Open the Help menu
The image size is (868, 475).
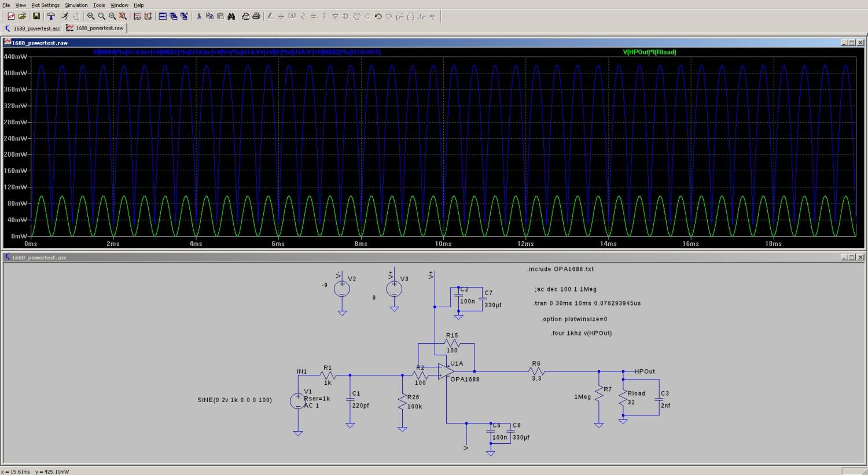[139, 5]
